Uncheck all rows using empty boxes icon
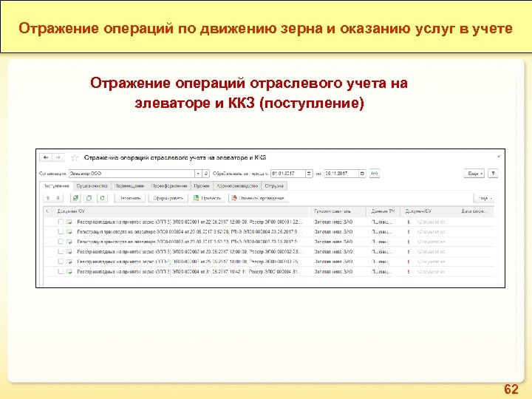The height and width of the screenshot is (399, 532). point(89,198)
